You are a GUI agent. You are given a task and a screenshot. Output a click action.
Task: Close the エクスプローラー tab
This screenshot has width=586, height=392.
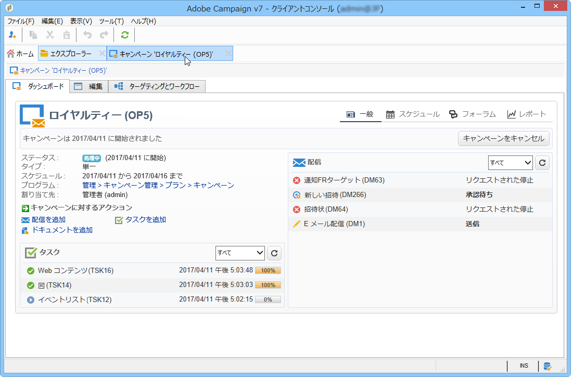click(101, 54)
